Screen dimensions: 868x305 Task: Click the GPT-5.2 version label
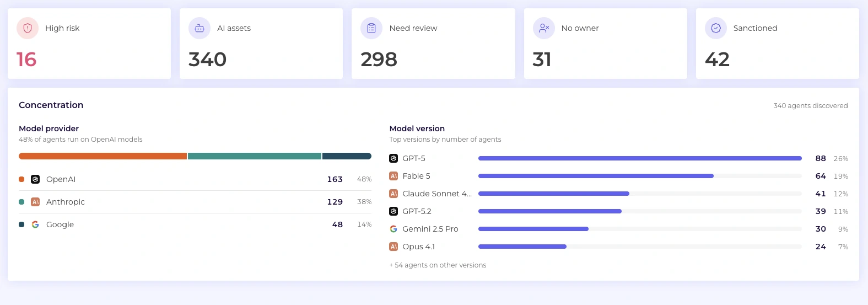417,211
